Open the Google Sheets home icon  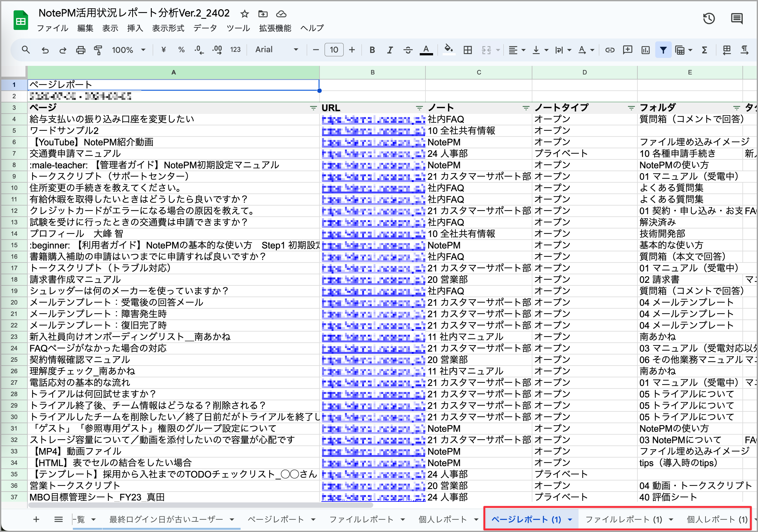(x=21, y=20)
